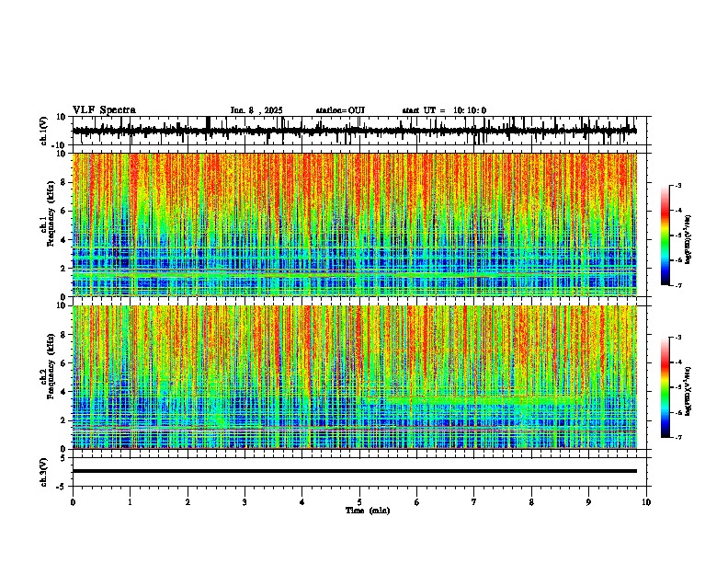Screen dimensions: 728x563
Task: Click time axis tick label 3
Action: [x=245, y=502]
